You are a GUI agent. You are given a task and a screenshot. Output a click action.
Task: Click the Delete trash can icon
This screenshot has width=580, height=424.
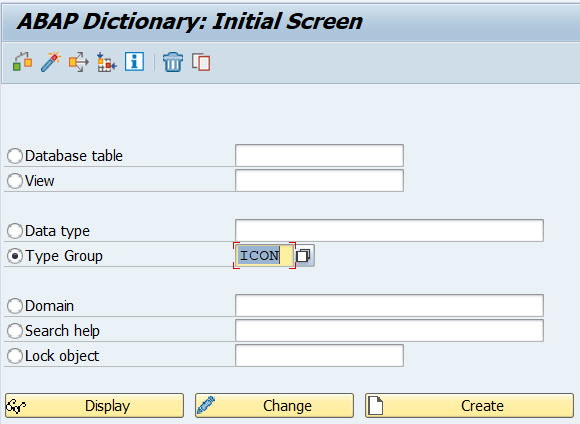point(173,62)
